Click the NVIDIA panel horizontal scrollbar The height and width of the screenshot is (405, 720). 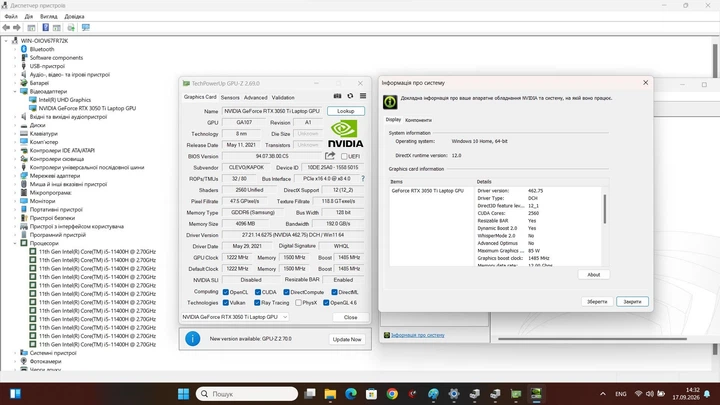tap(592, 339)
